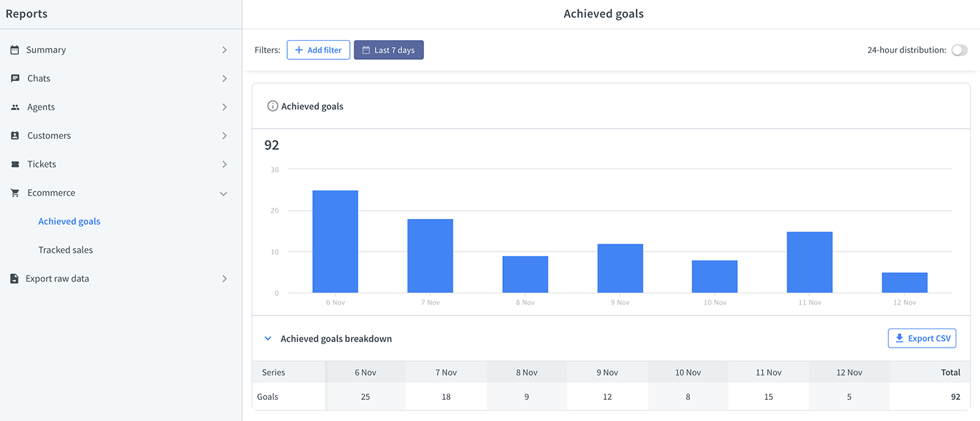This screenshot has height=421, width=980.
Task: Click the download icon in Export CSV
Action: pos(899,338)
